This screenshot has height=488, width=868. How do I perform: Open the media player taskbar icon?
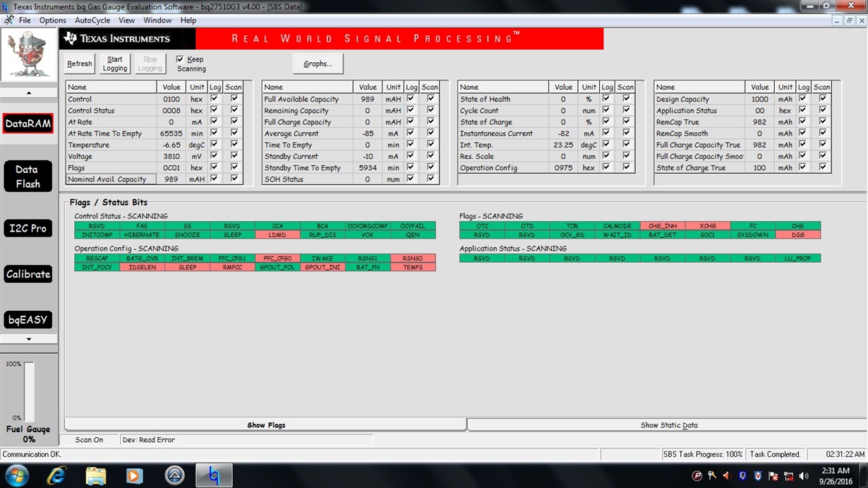tap(134, 475)
